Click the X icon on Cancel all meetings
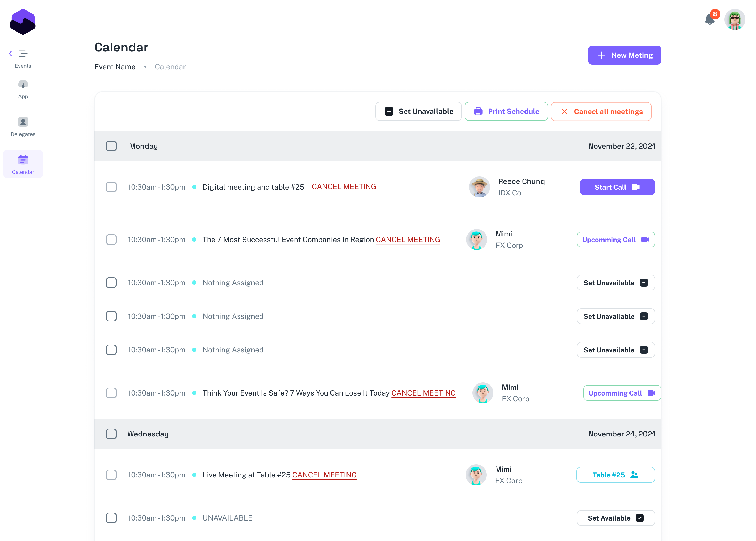 (564, 112)
